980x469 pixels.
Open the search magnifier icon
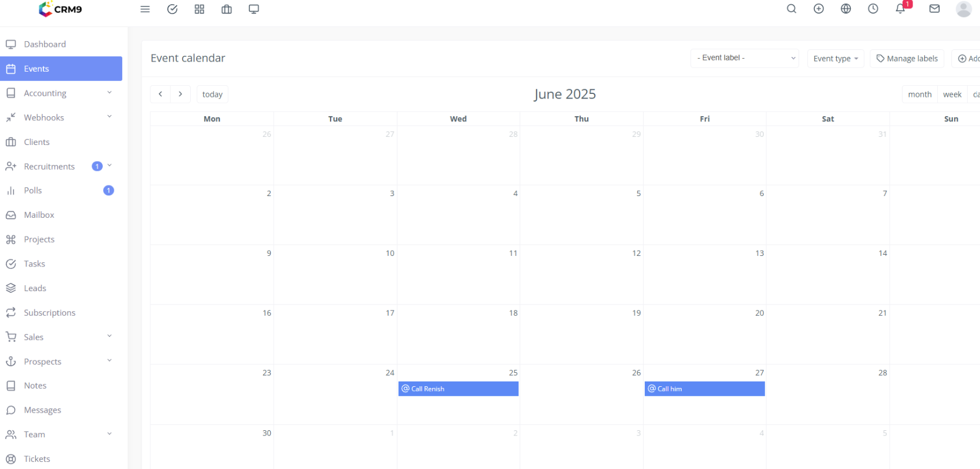point(792,9)
